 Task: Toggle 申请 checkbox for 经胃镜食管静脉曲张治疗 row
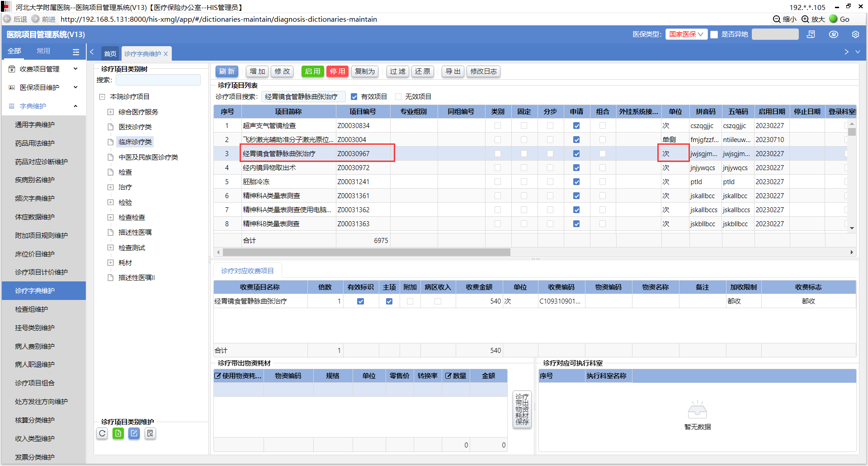click(576, 154)
